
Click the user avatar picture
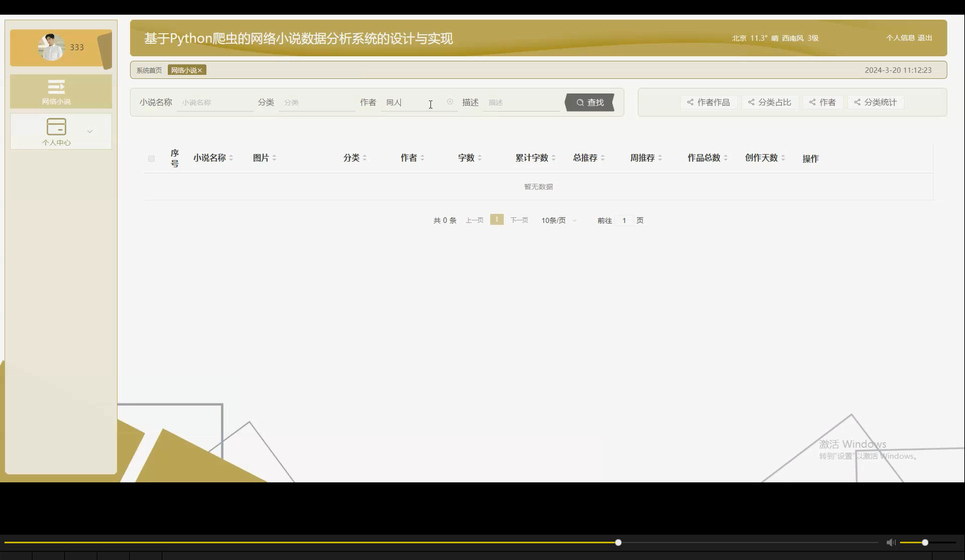(x=51, y=47)
